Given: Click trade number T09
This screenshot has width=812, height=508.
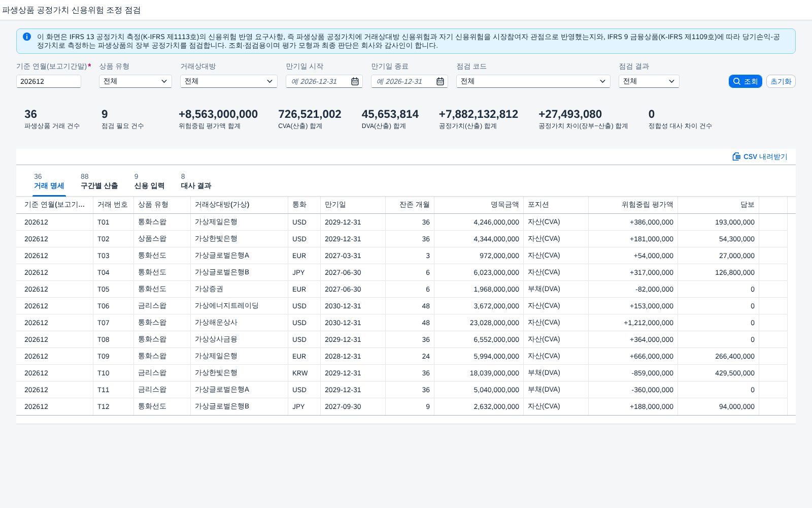Looking at the screenshot, I should click(x=104, y=356).
